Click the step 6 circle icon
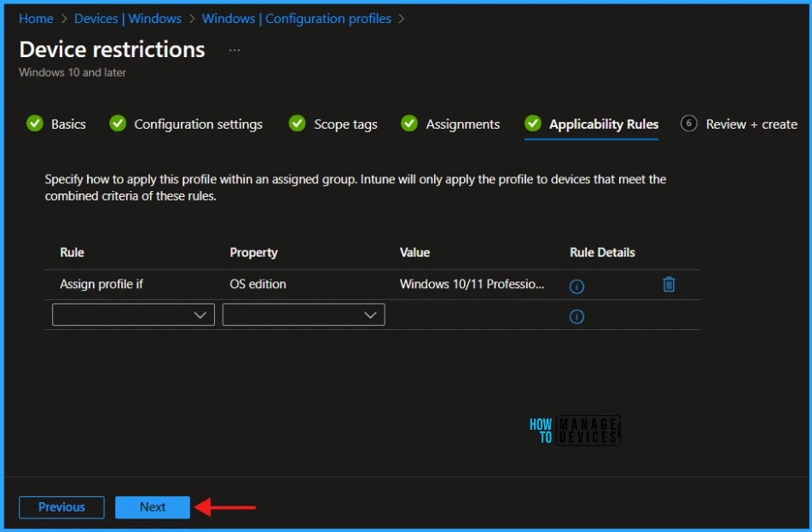812x532 pixels. [688, 123]
